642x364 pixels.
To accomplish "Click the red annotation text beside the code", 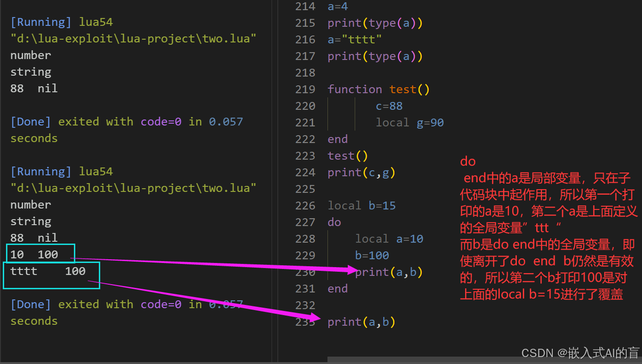I will click(x=549, y=228).
